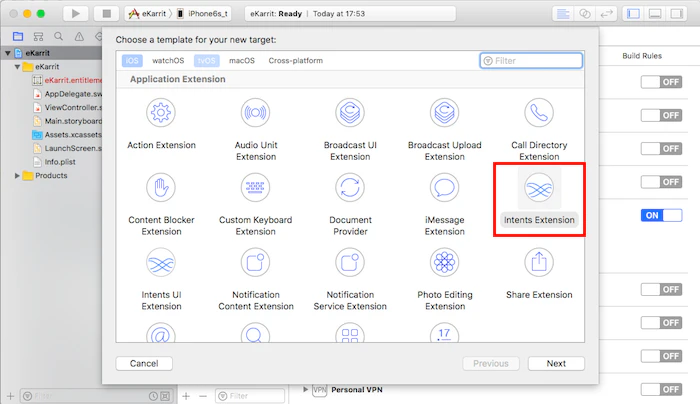
Task: Click the remove target minus button
Action: pos(203,396)
